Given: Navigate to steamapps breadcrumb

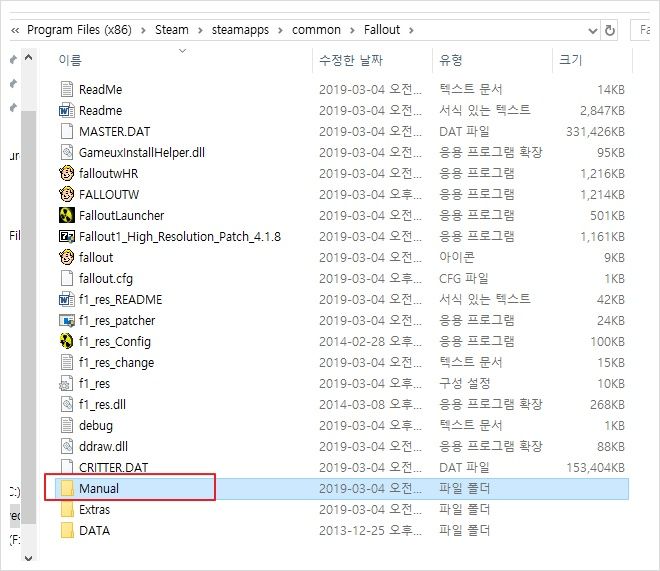Looking at the screenshot, I should point(240,30).
